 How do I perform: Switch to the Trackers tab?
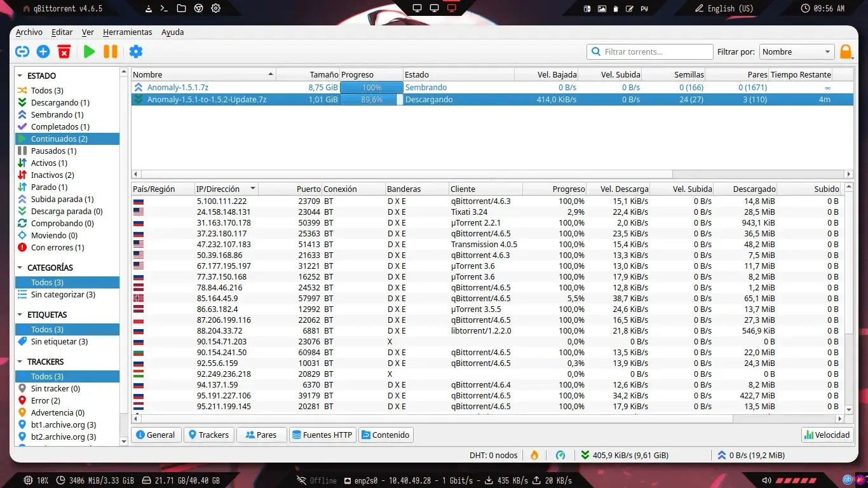[x=208, y=435]
